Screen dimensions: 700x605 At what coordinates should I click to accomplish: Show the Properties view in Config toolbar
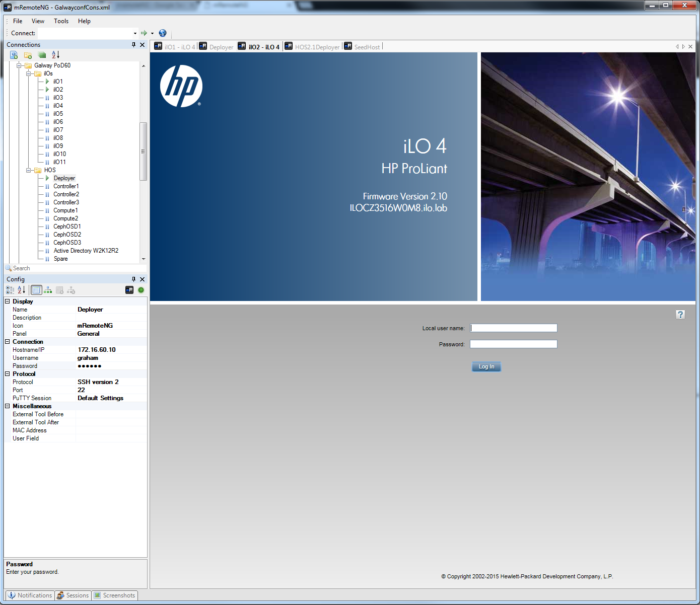click(x=36, y=290)
